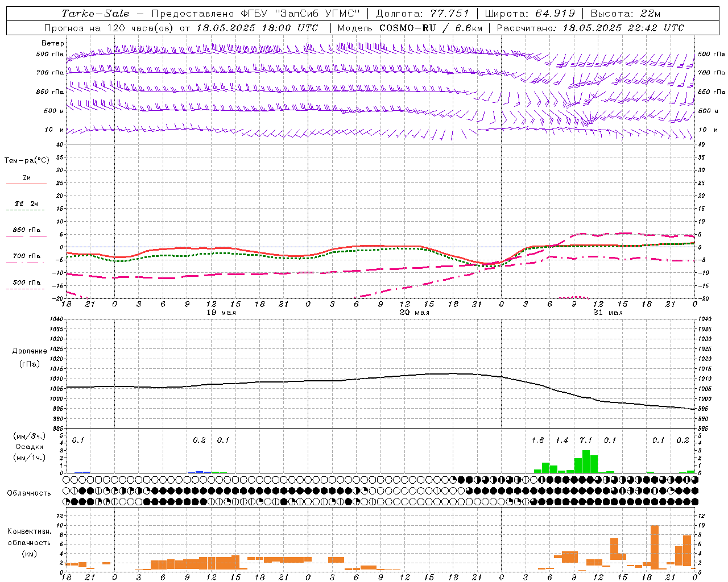
Task: Select the "Долгота: 77.751" header value
Action: coord(423,14)
